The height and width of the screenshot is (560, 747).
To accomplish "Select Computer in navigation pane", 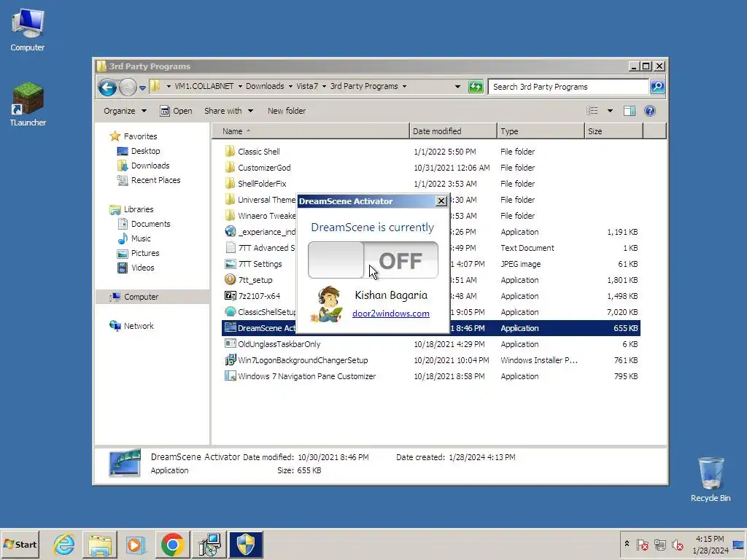I will point(141,297).
